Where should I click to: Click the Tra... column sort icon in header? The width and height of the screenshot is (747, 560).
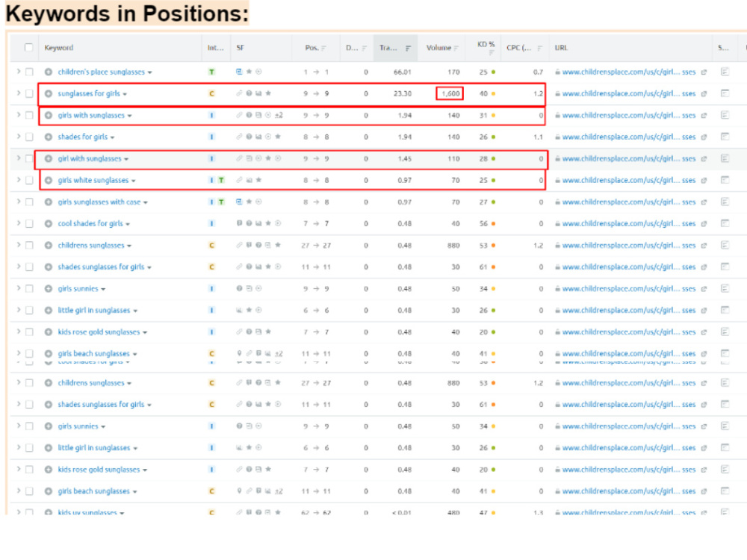coord(409,48)
